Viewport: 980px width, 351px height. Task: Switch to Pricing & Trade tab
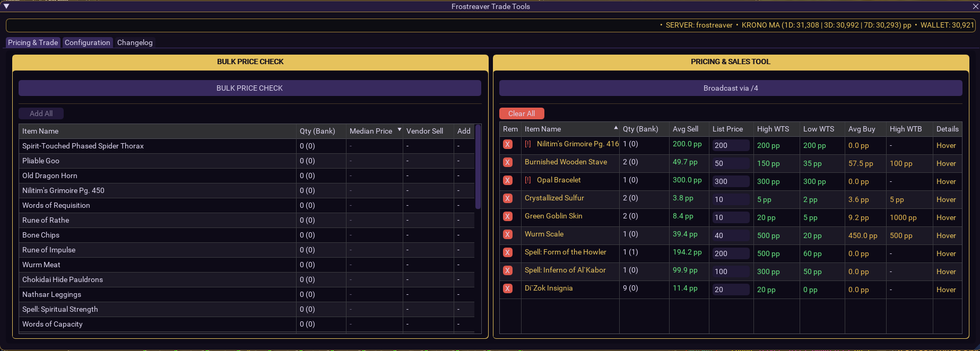coord(33,42)
